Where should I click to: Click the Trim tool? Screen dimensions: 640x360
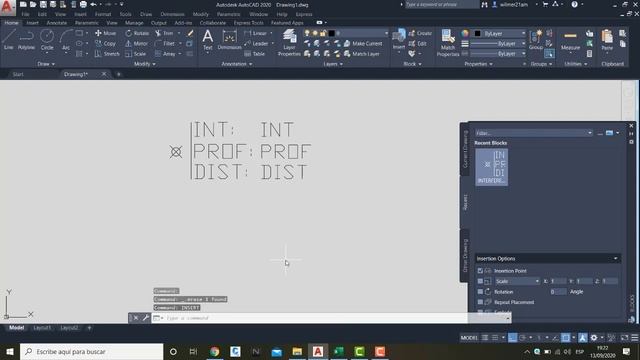(164, 33)
